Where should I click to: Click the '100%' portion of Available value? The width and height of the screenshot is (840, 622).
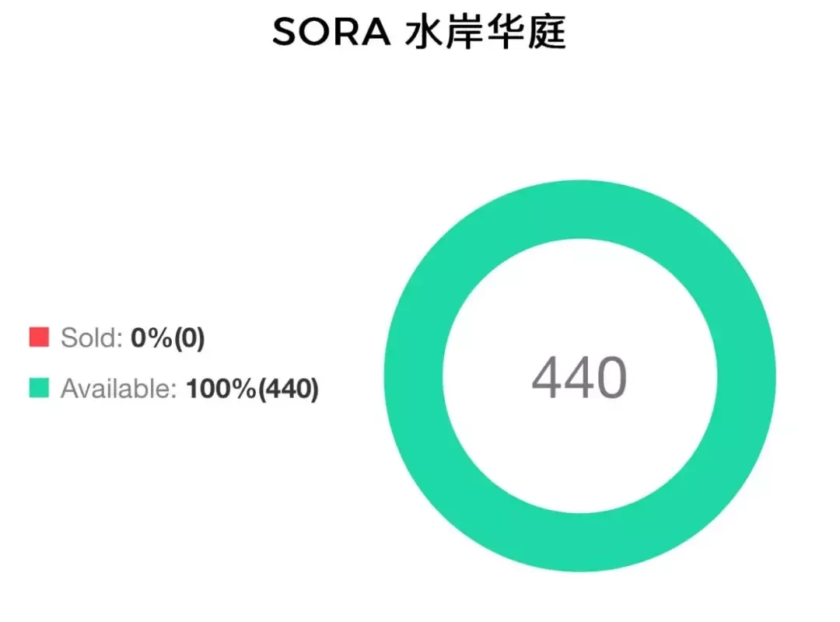221,389
